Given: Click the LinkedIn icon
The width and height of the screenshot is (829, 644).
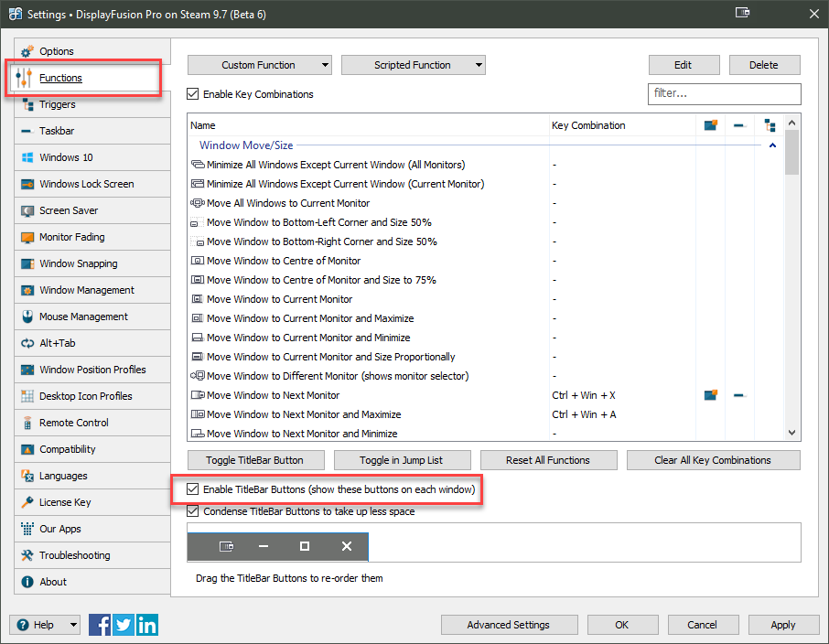Looking at the screenshot, I should [x=146, y=625].
